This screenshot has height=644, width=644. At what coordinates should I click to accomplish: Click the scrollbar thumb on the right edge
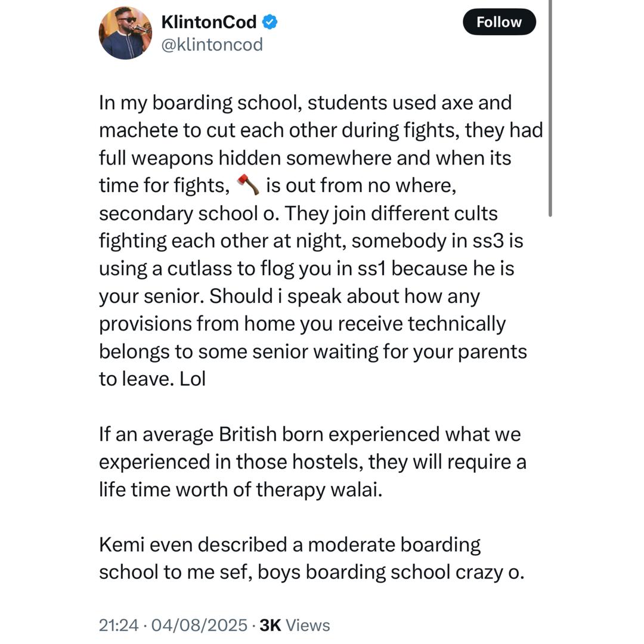550,107
